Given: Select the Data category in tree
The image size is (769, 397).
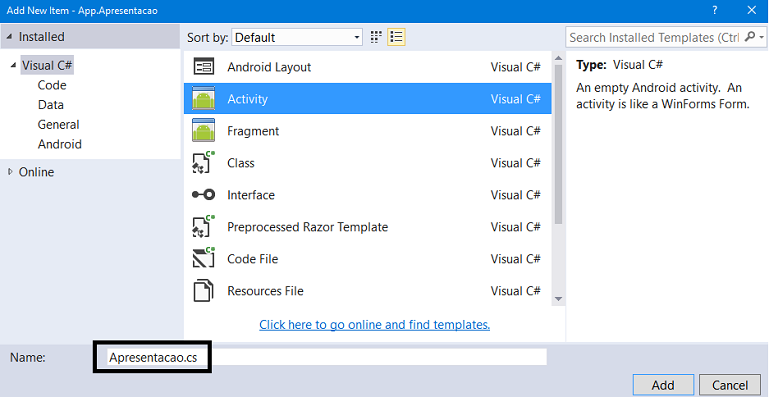Looking at the screenshot, I should (51, 105).
